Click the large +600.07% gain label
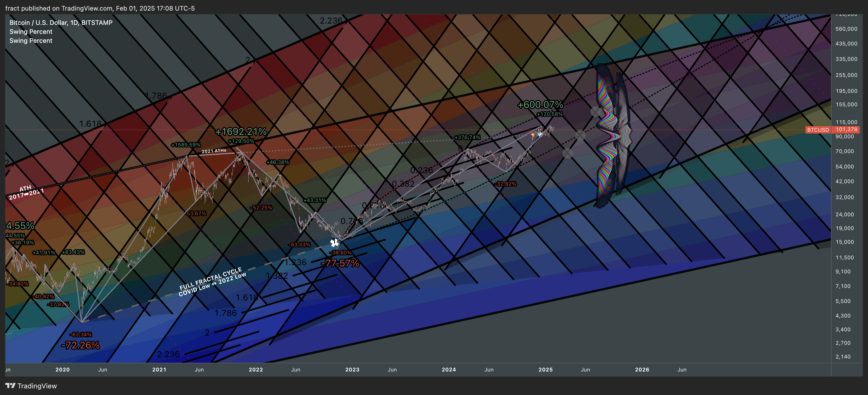The height and width of the screenshot is (395, 868). pyautogui.click(x=540, y=105)
